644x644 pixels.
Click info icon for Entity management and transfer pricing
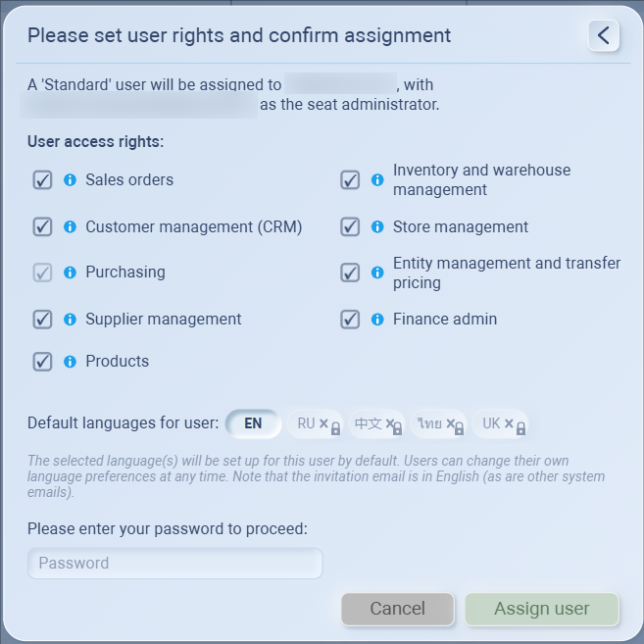(377, 272)
